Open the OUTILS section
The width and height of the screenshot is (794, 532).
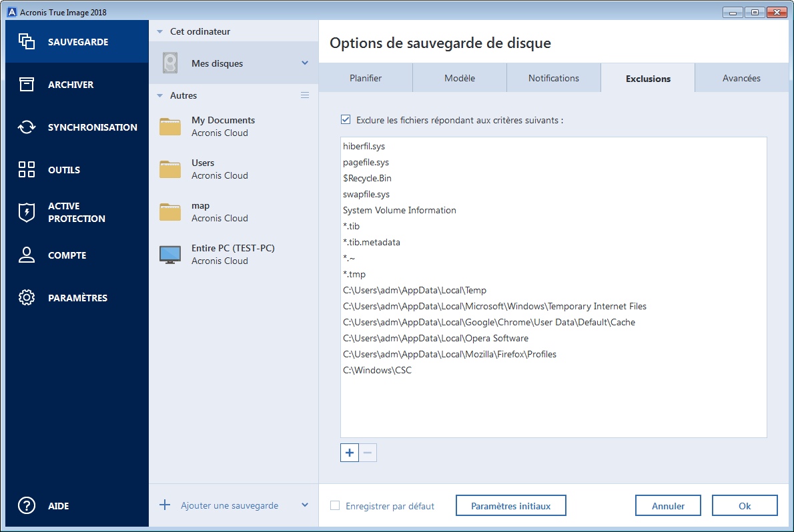[x=77, y=169]
